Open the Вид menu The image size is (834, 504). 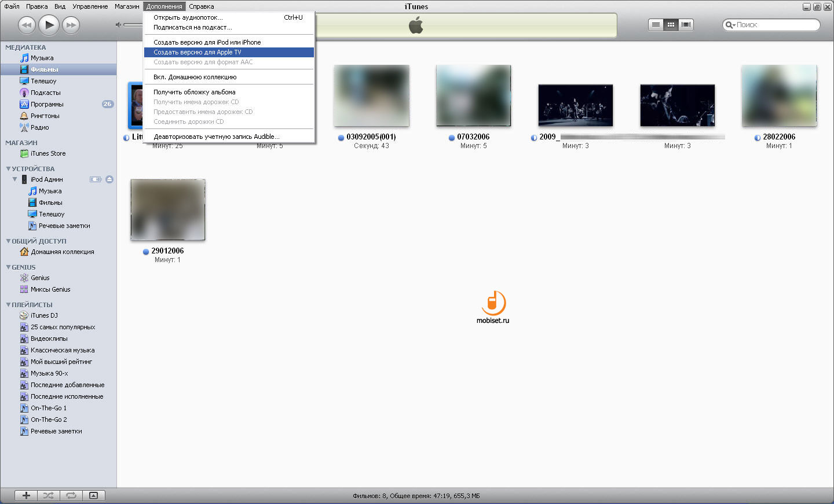pos(60,6)
